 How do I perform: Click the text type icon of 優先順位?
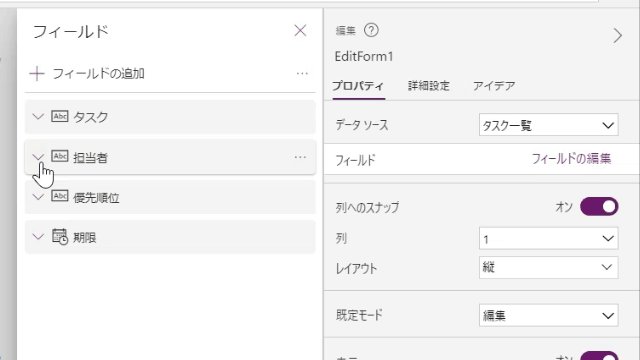(x=60, y=196)
